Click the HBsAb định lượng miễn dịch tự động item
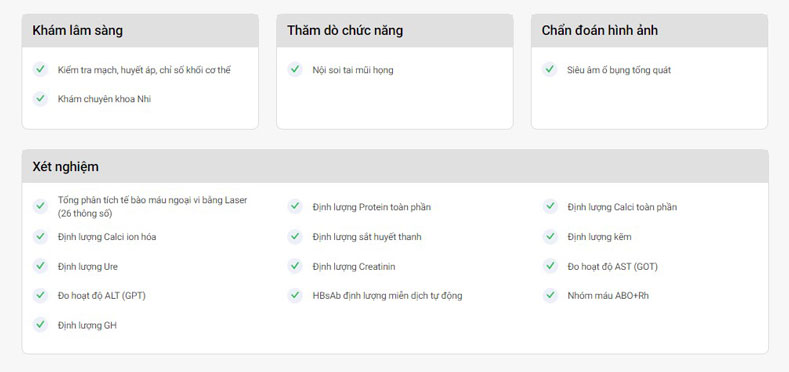This screenshot has height=372, width=789. coord(387,296)
